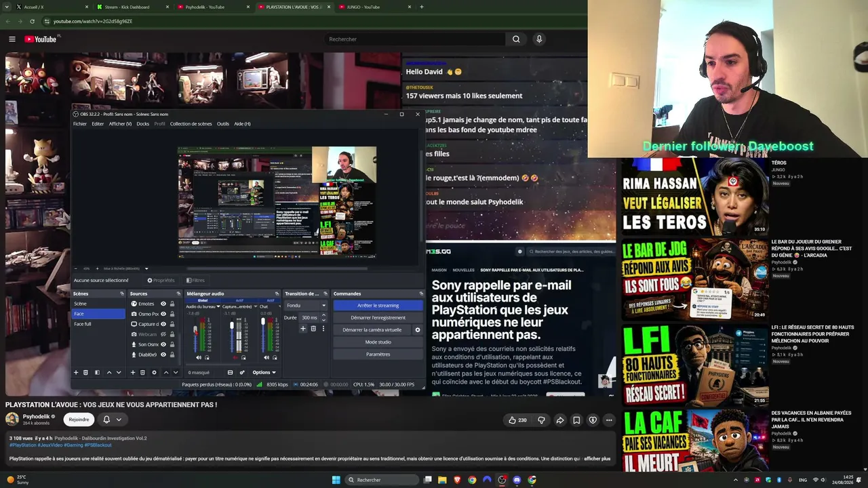Delete the selected scene in Scènes dock

tap(86, 372)
